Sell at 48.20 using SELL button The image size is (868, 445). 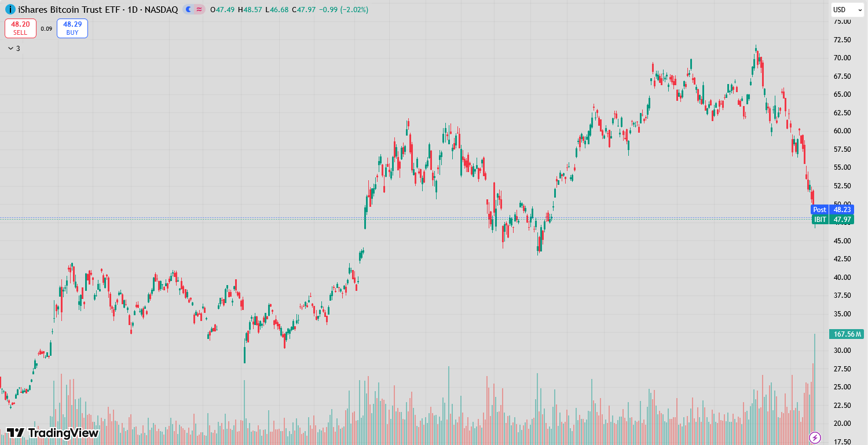click(x=20, y=28)
